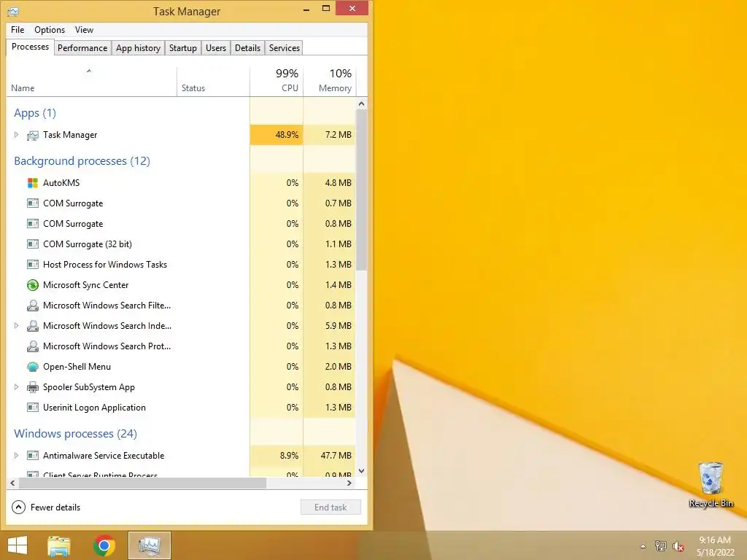Collapse with the Fewer details toggle
747x560 pixels.
pos(46,507)
